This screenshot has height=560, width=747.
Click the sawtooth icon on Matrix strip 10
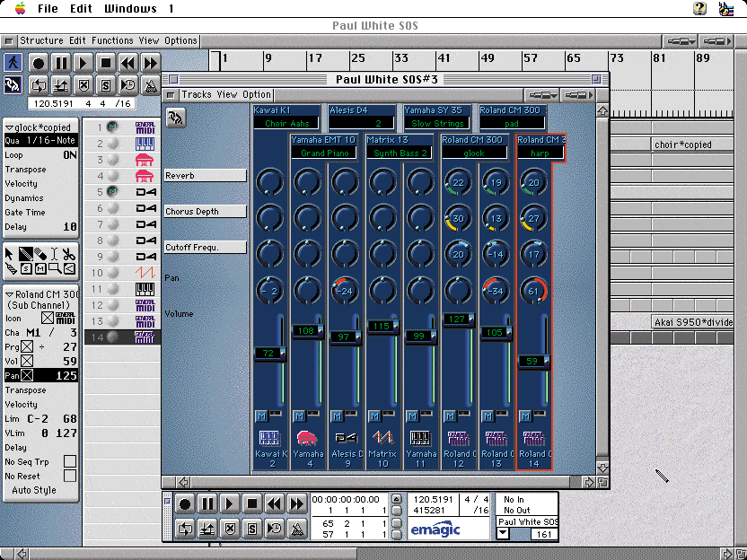coord(382,437)
